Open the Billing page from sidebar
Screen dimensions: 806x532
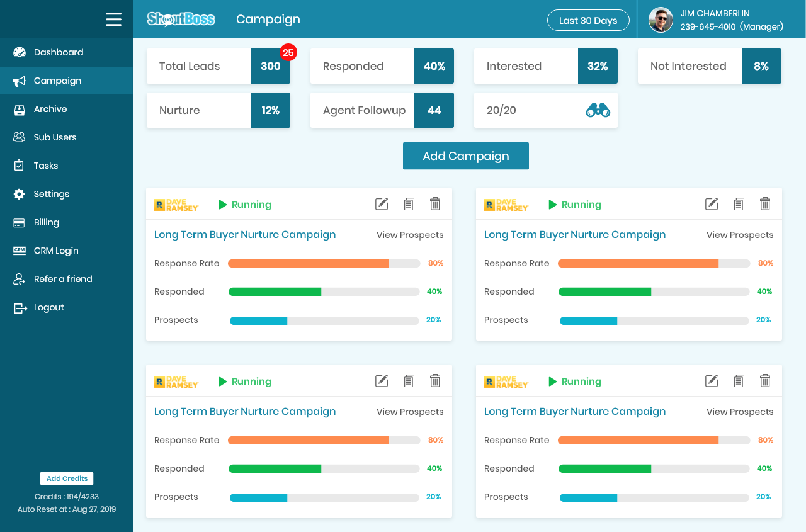point(47,222)
